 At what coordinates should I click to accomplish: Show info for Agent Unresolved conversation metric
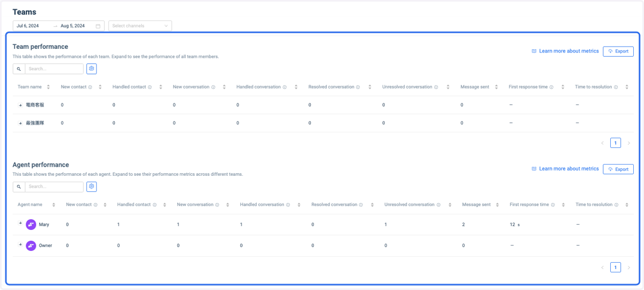click(x=438, y=205)
